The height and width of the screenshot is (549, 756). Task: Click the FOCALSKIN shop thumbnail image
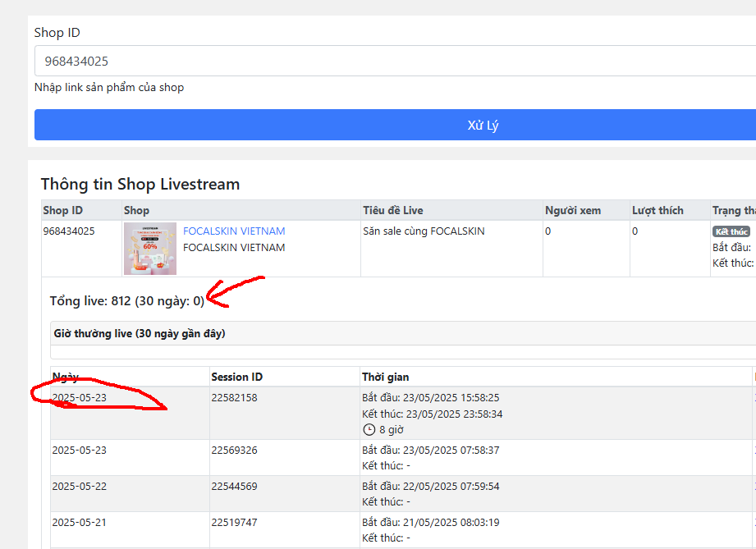(x=150, y=248)
